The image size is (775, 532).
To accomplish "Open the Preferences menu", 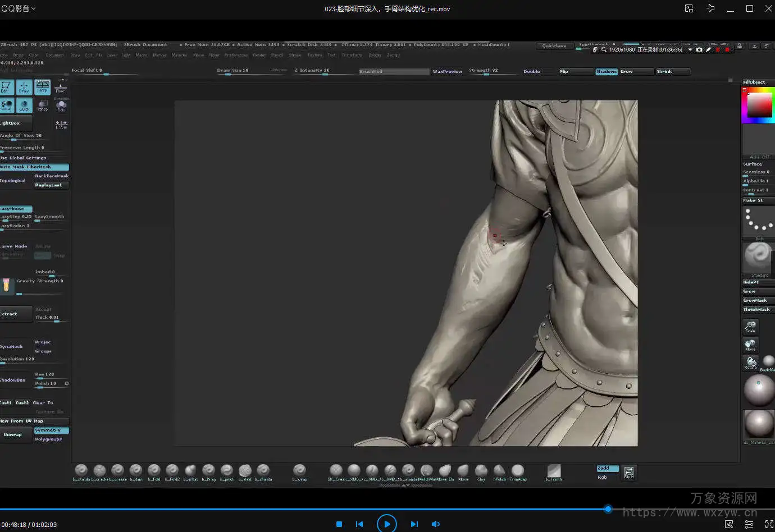I will [x=236, y=55].
